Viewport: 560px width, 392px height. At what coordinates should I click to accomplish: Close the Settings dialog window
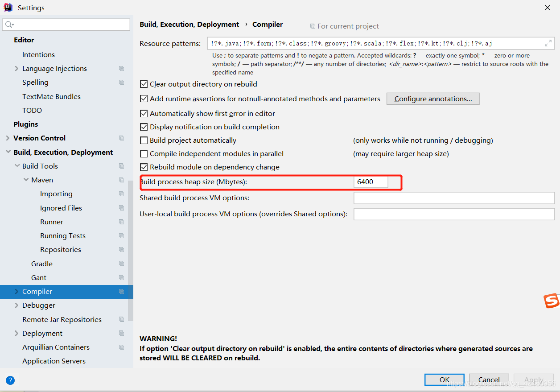tap(548, 8)
